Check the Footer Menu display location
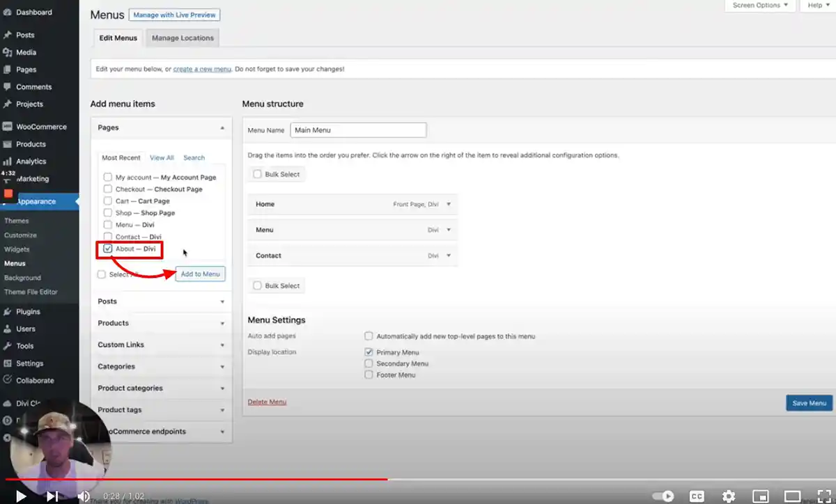Viewport: 836px width, 504px height. pos(369,375)
